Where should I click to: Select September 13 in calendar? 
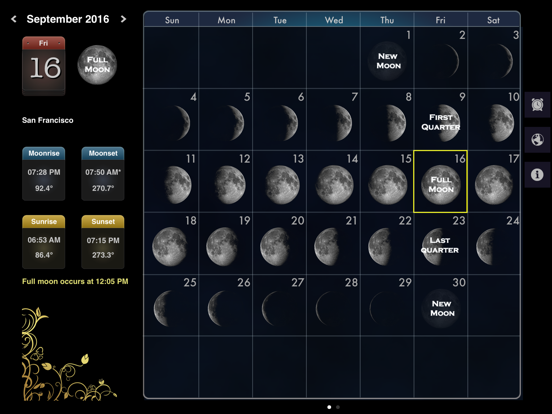coord(280,181)
